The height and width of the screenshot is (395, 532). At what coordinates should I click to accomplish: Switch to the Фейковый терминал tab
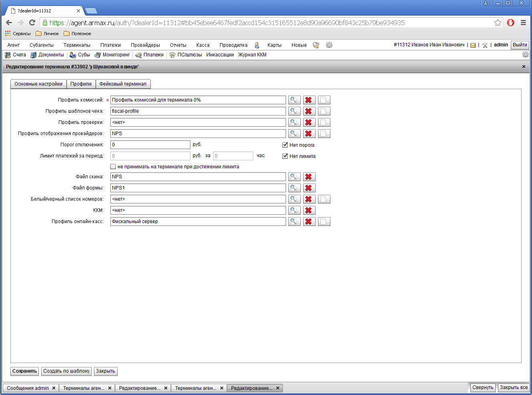coord(123,84)
